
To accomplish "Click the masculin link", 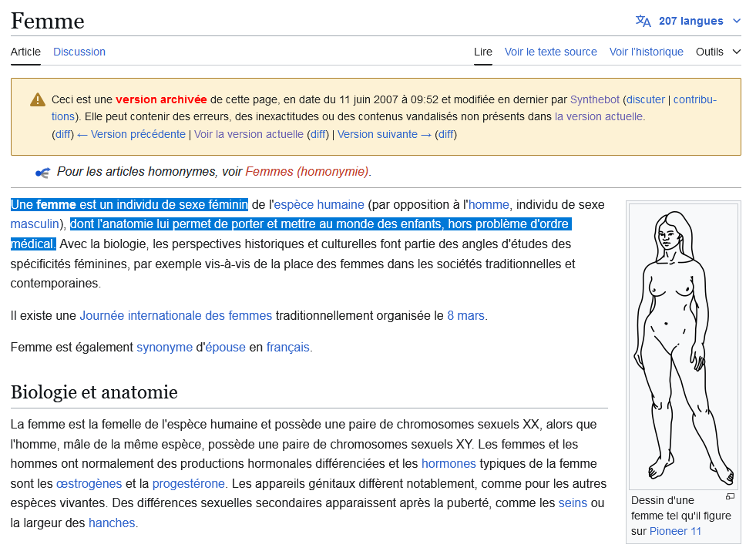I will 35,224.
